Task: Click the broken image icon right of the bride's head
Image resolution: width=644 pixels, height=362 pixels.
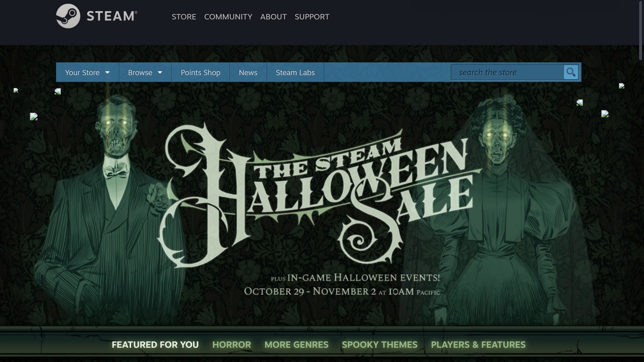Action: pyautogui.click(x=580, y=102)
